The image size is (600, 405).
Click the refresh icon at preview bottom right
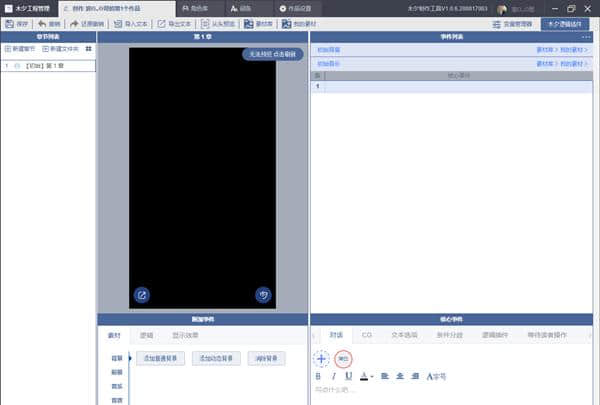(x=263, y=295)
